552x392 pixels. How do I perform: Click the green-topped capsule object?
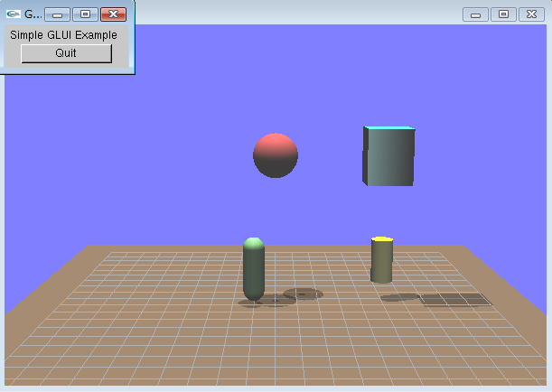coord(254,269)
